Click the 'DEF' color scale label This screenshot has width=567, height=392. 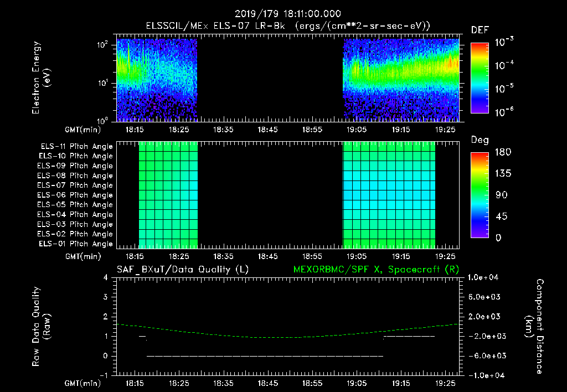click(480, 30)
